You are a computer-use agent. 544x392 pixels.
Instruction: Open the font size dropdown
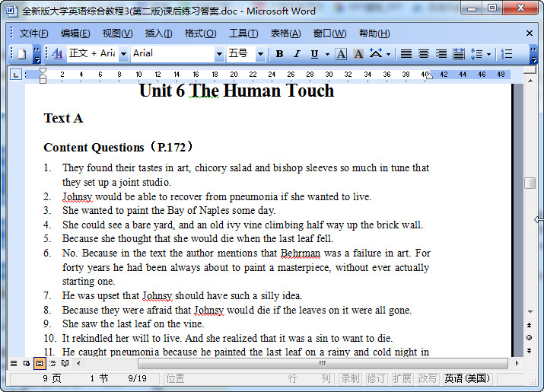(x=260, y=54)
